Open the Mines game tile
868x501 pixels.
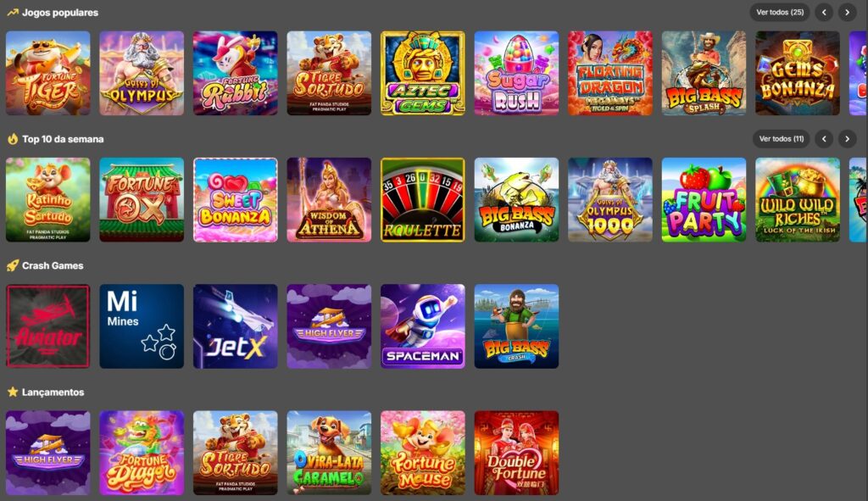(142, 326)
